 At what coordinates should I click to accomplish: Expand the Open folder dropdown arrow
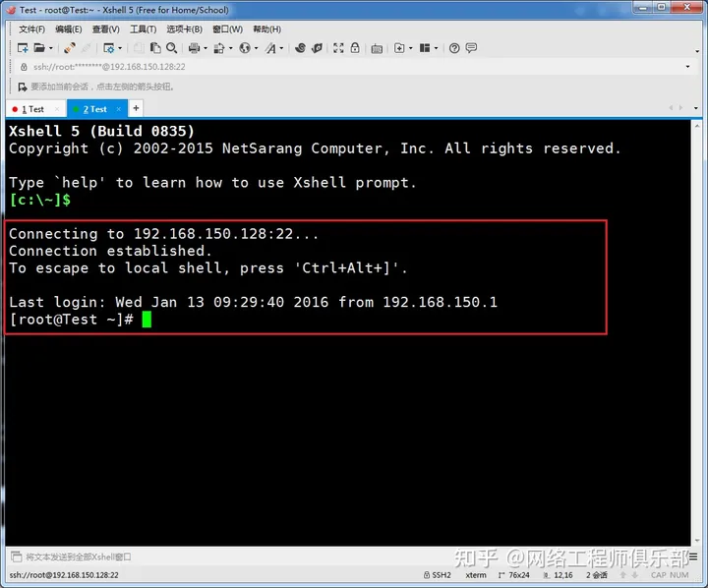[50, 48]
